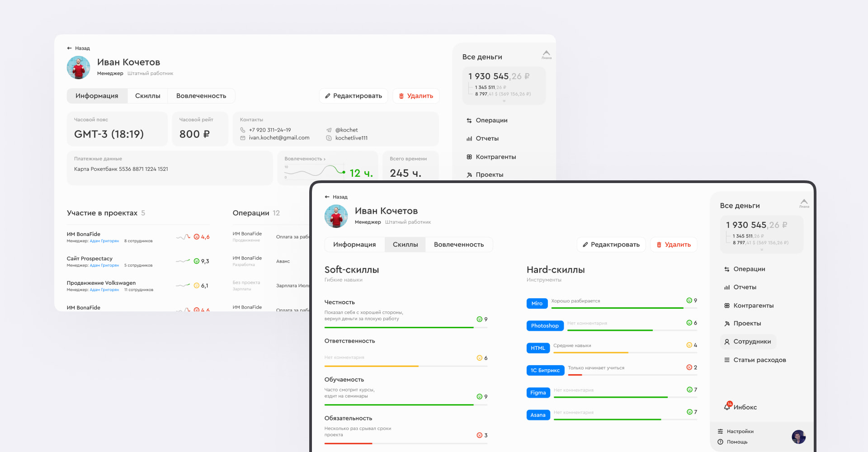Image resolution: width=868 pixels, height=452 pixels.
Task: Click the Нет комментария field under Ответственность
Action: (x=344, y=358)
